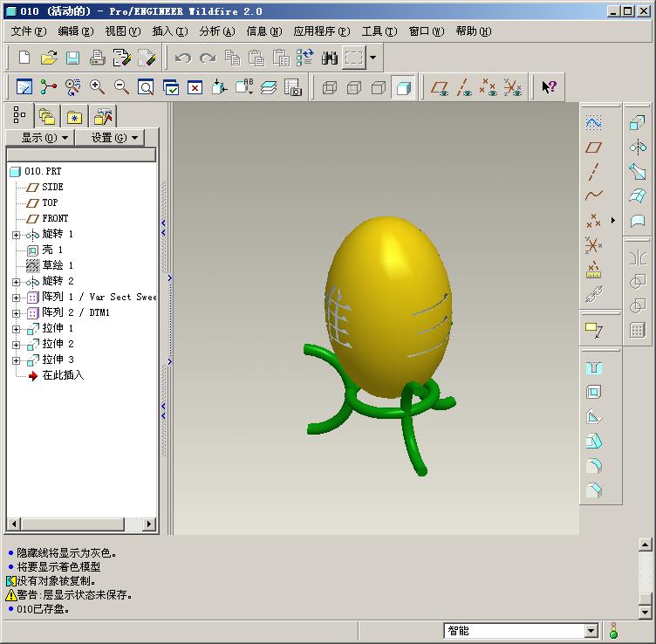Click the Paste toolbar icon
Screen dimensions: 656x644
[x=256, y=58]
